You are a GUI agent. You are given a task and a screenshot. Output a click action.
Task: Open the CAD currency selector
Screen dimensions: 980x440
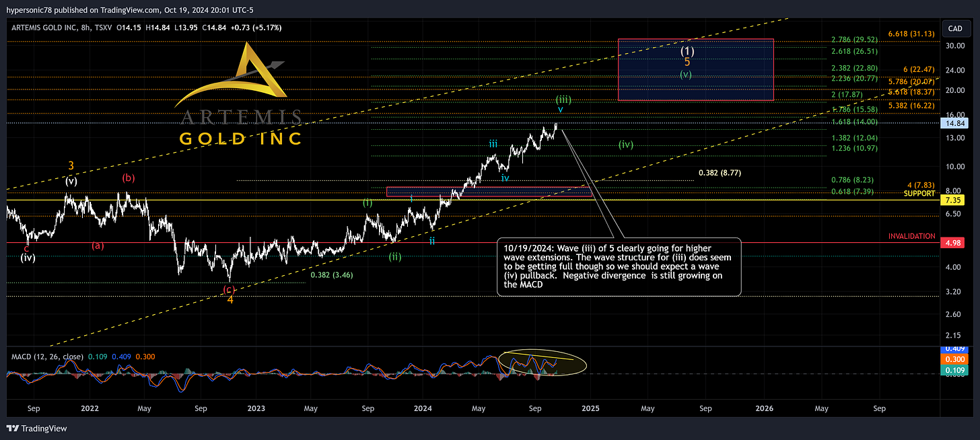click(x=955, y=28)
